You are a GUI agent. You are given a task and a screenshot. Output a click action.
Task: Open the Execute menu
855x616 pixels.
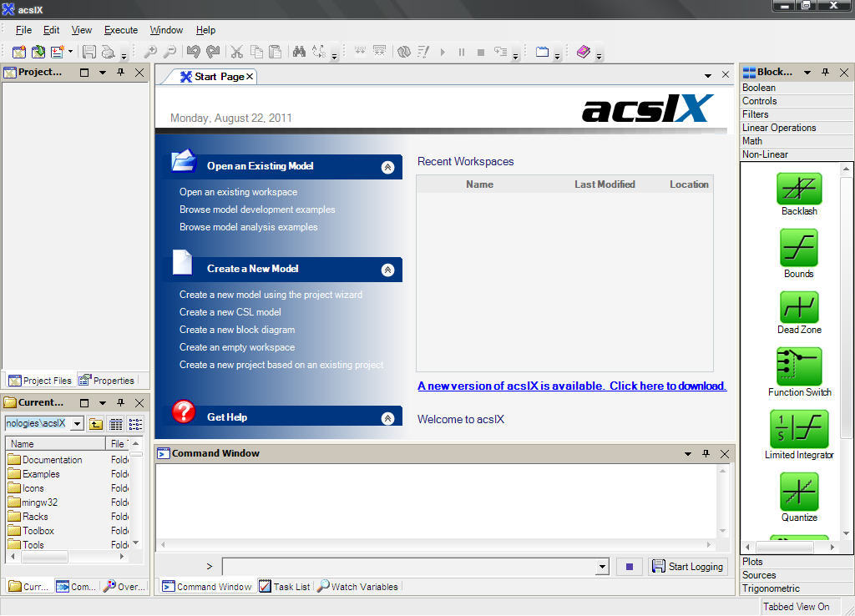pyautogui.click(x=121, y=30)
